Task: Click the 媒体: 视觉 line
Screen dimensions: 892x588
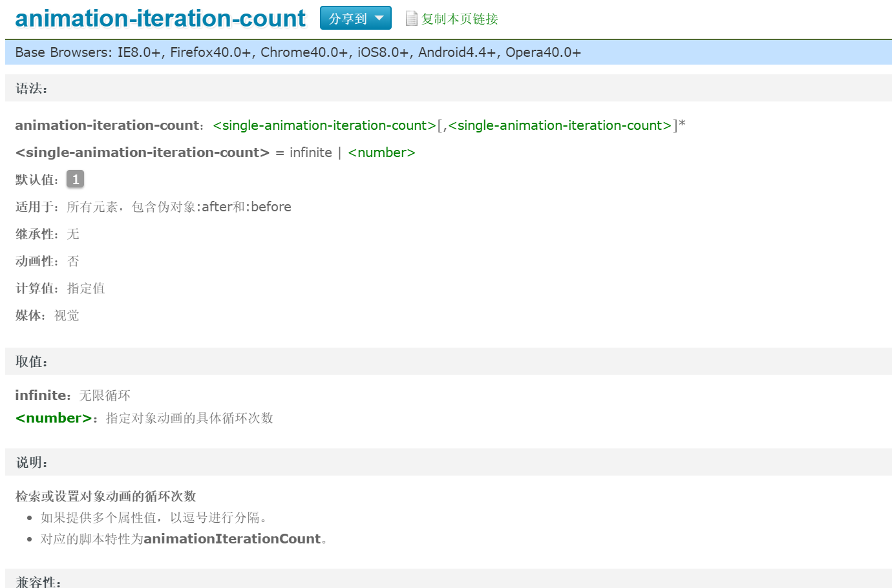Action: pyautogui.click(x=47, y=315)
